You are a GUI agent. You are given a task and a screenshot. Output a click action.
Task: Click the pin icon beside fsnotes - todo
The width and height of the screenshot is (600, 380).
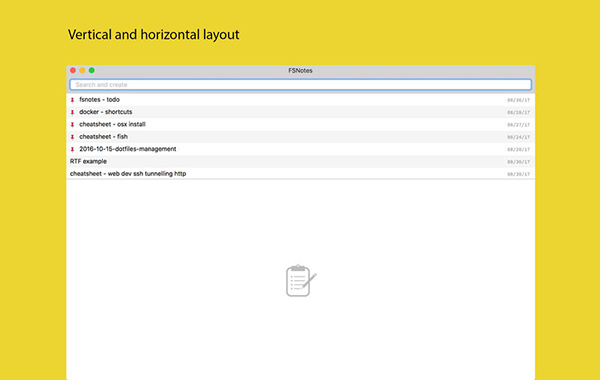(x=72, y=100)
